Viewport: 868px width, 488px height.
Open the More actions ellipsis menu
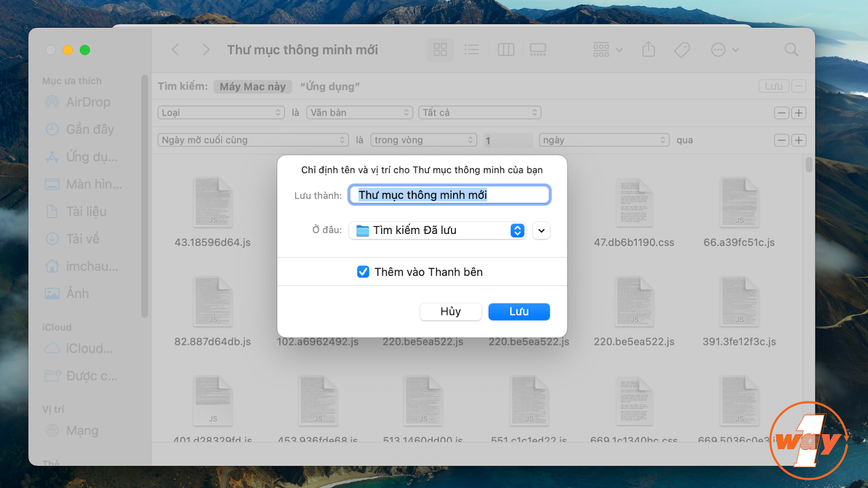(x=725, y=50)
